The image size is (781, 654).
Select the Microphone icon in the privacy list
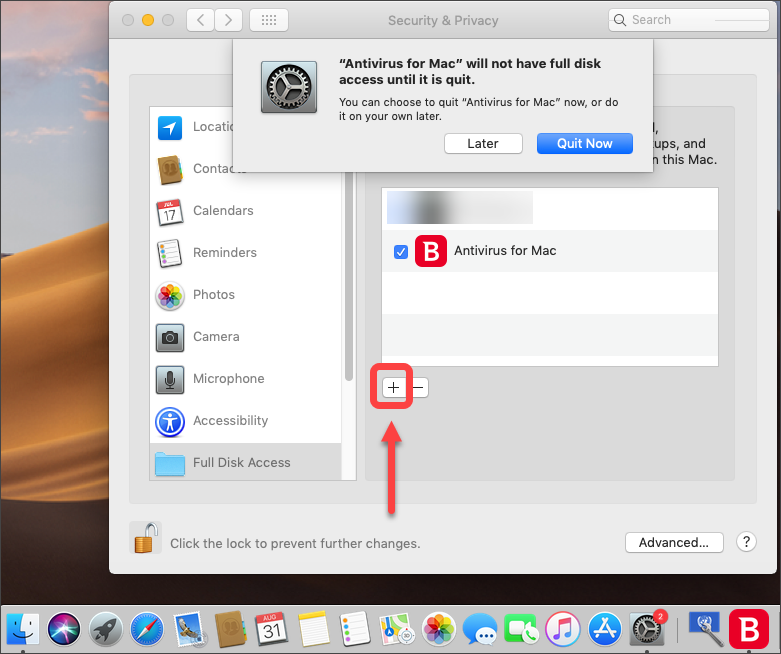[x=170, y=380]
